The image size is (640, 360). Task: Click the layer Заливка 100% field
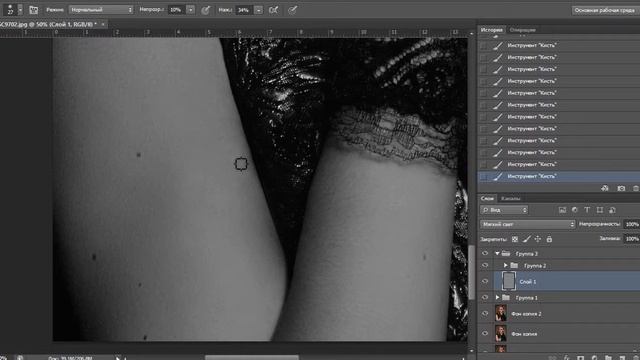click(x=632, y=239)
